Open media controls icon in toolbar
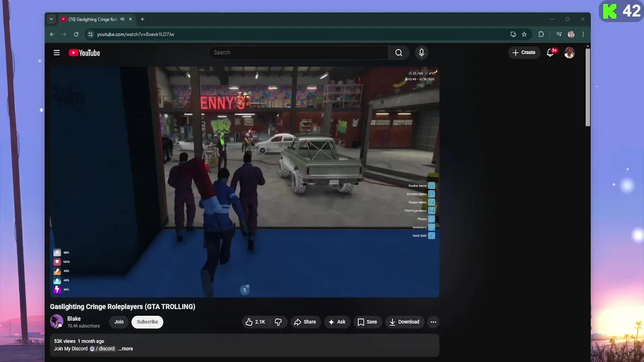This screenshot has width=644, height=362. pyautogui.click(x=559, y=34)
